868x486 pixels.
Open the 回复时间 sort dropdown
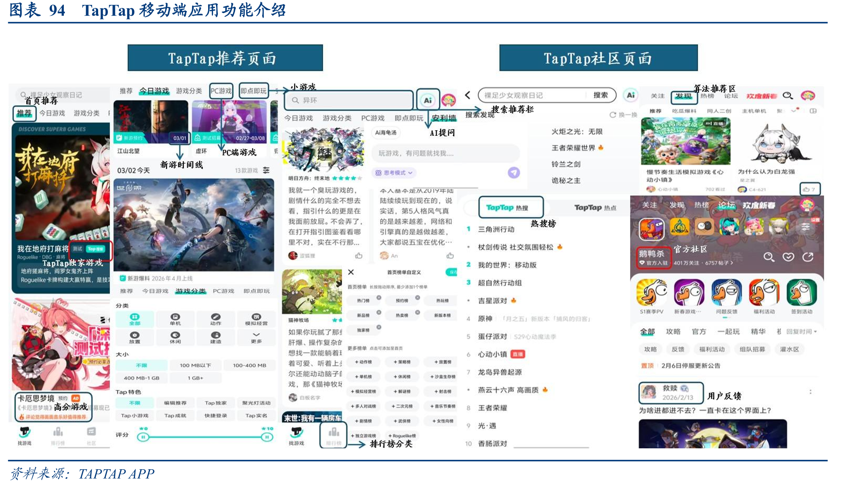(x=802, y=332)
